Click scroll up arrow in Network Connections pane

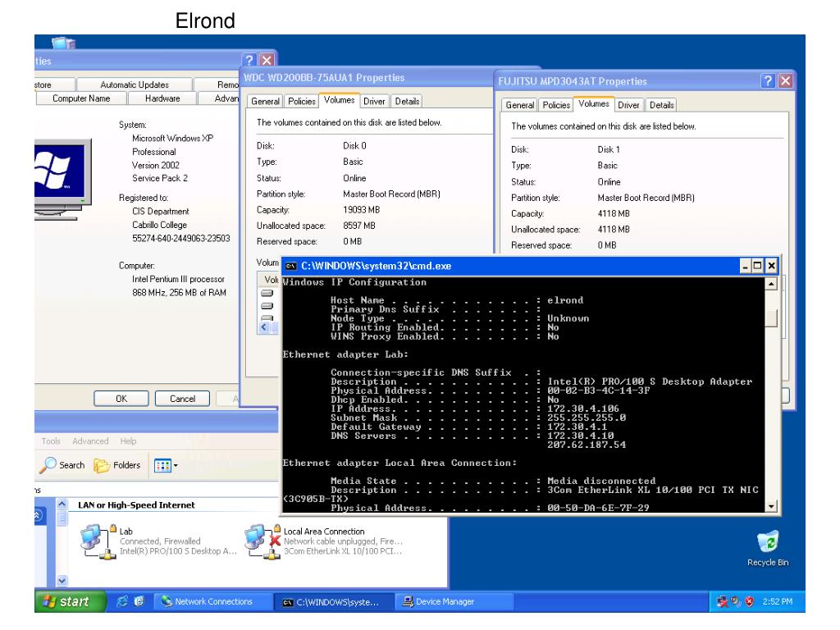click(62, 504)
